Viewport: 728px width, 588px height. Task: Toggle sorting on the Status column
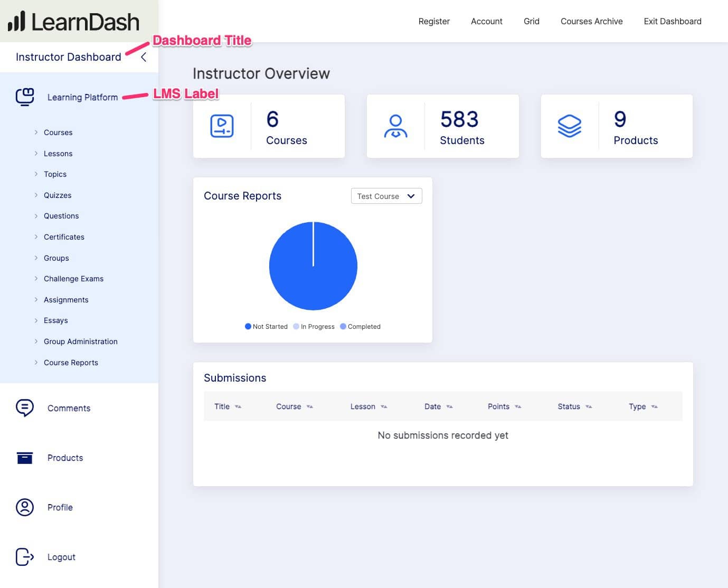click(588, 406)
